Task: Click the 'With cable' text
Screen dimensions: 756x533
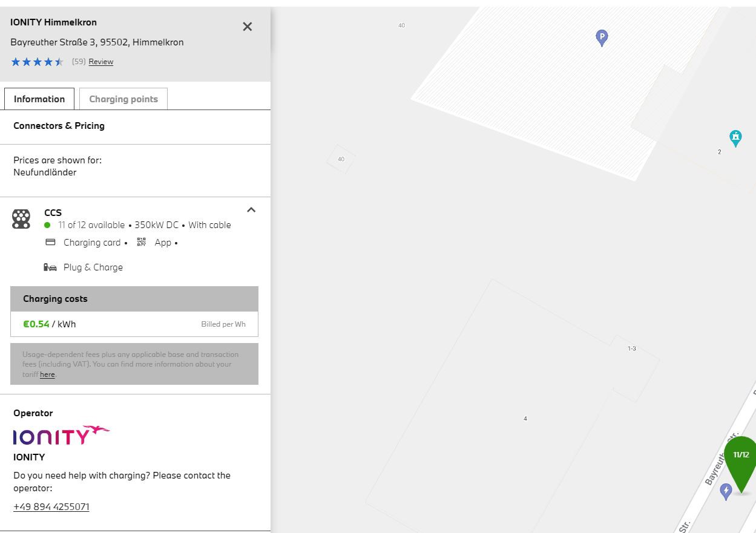Action: tap(209, 225)
